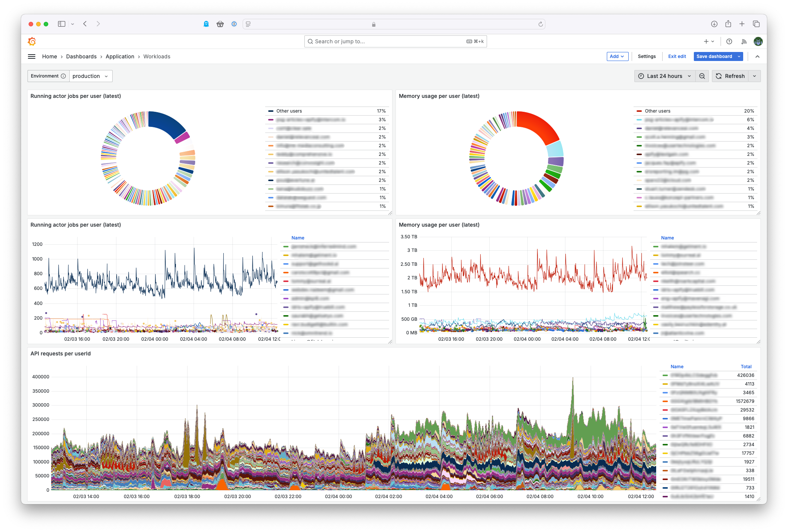Click the Exit edit link
Viewport: 788px width, 532px height.
(677, 56)
